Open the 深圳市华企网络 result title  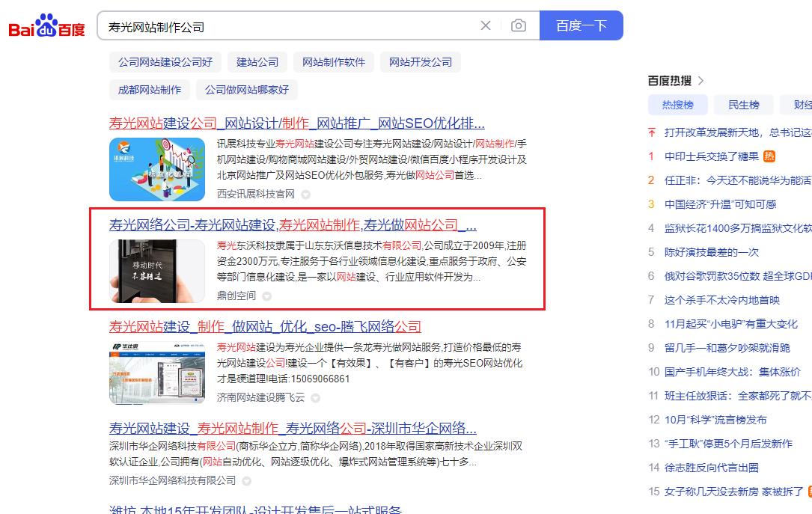(x=293, y=428)
